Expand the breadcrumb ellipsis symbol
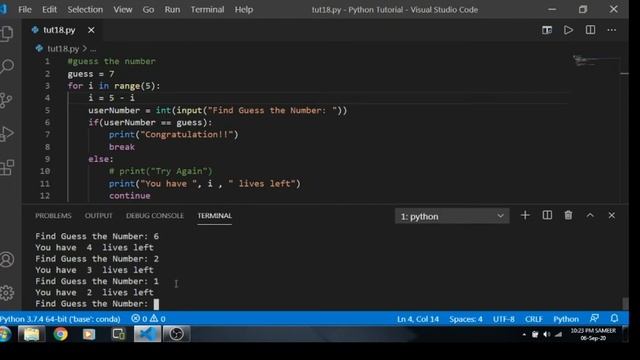Image resolution: width=640 pixels, height=360 pixels. 93,49
